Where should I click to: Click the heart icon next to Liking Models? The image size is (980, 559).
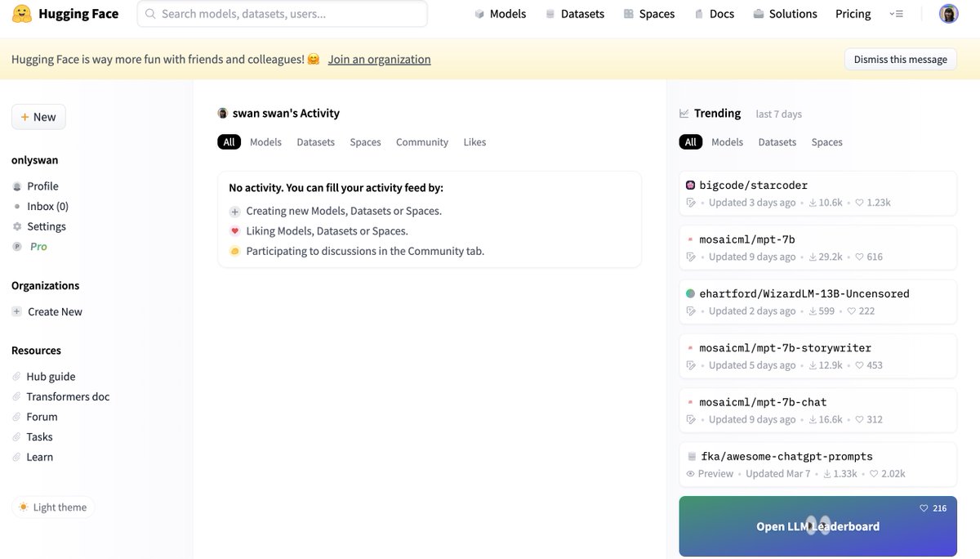point(235,231)
